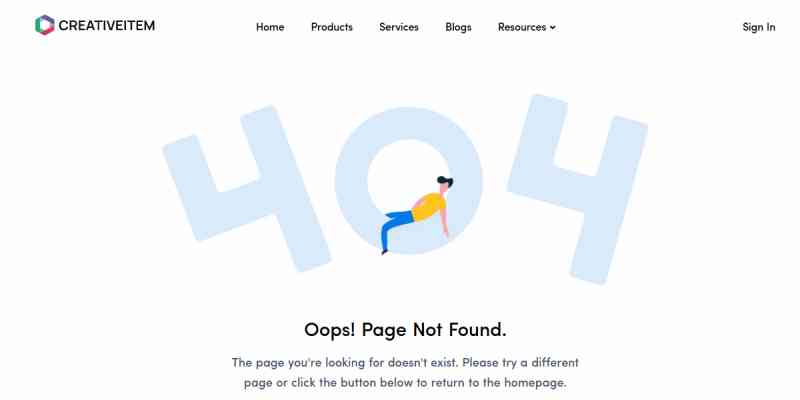Click the character's yellow shirt
The image size is (800, 400).
coord(429,207)
